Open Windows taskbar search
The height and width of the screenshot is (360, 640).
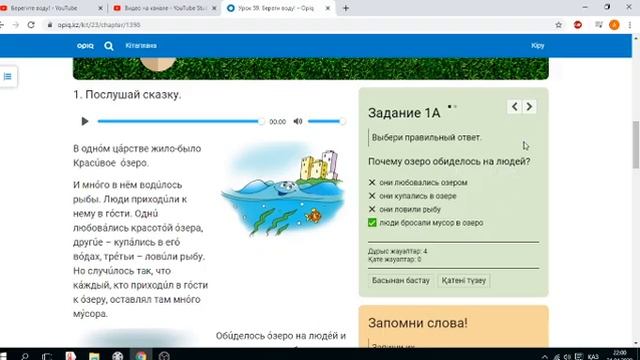coord(24,356)
